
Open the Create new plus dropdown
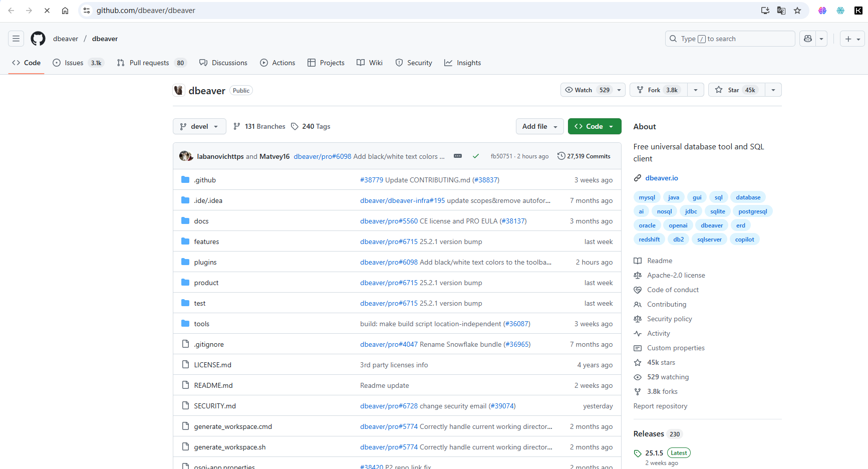click(852, 39)
